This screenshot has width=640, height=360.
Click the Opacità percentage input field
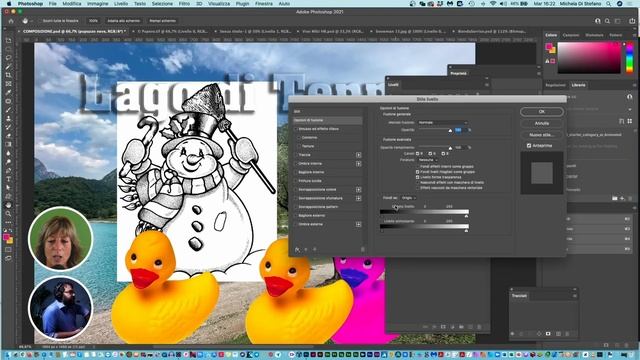click(460, 130)
